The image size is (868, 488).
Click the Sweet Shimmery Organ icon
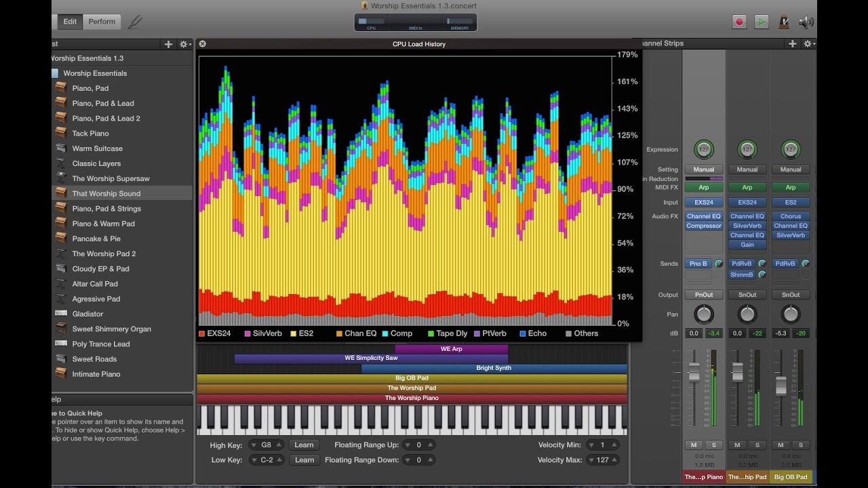(x=61, y=329)
